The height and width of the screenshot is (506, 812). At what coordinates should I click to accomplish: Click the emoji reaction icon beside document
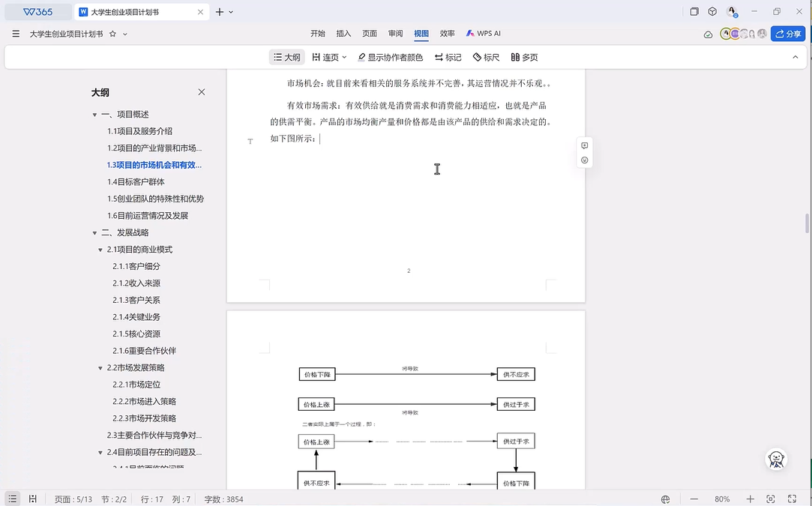point(585,160)
